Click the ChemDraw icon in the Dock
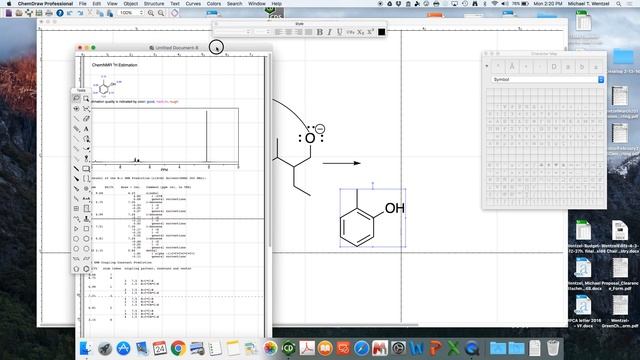Viewport: 640px width, 360px height. pos(288,348)
